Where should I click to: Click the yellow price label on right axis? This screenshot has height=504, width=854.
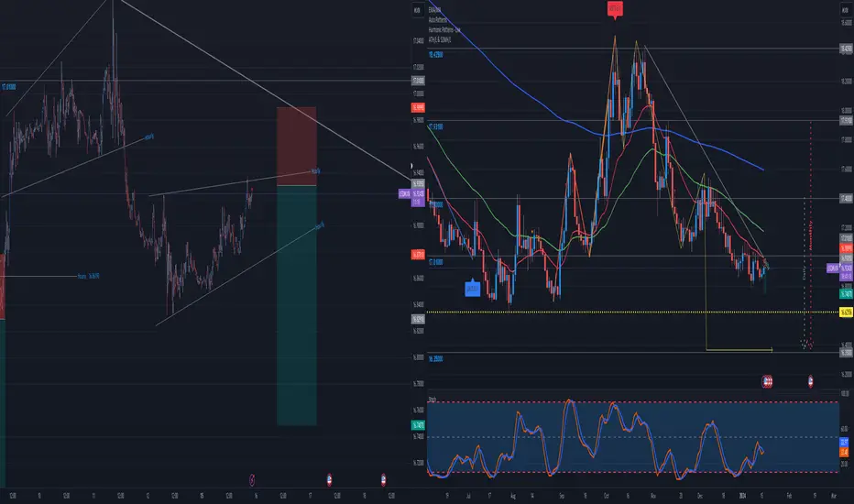click(x=846, y=312)
